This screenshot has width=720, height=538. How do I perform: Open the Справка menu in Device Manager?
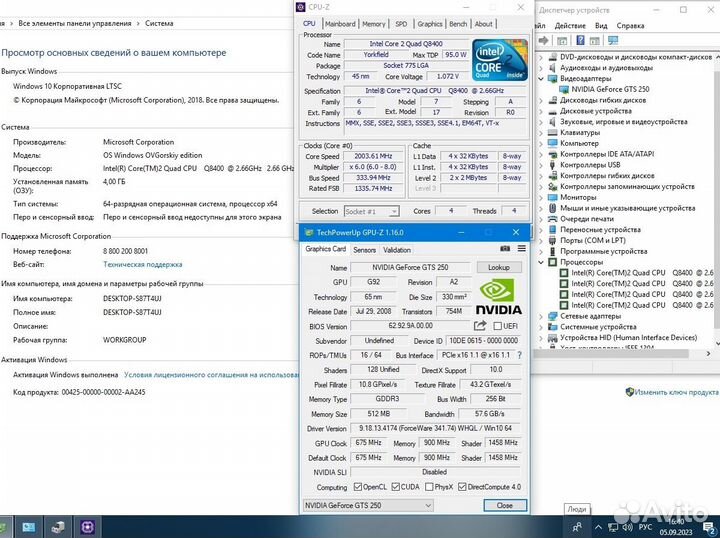point(630,26)
